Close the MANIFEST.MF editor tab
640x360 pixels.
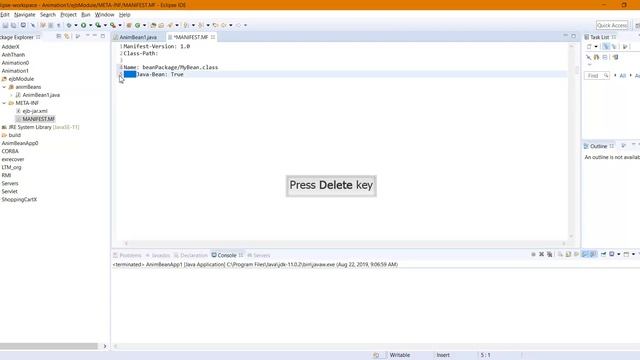213,37
